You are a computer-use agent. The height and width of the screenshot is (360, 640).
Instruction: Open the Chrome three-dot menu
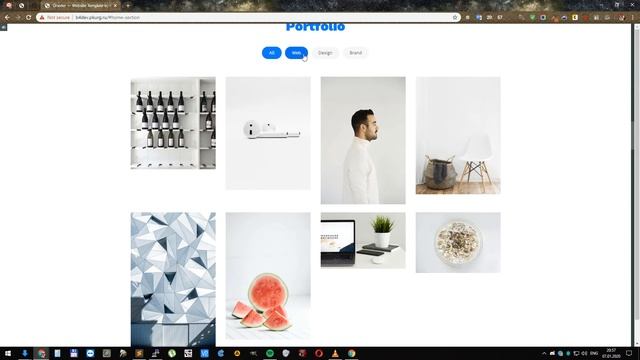(633, 18)
